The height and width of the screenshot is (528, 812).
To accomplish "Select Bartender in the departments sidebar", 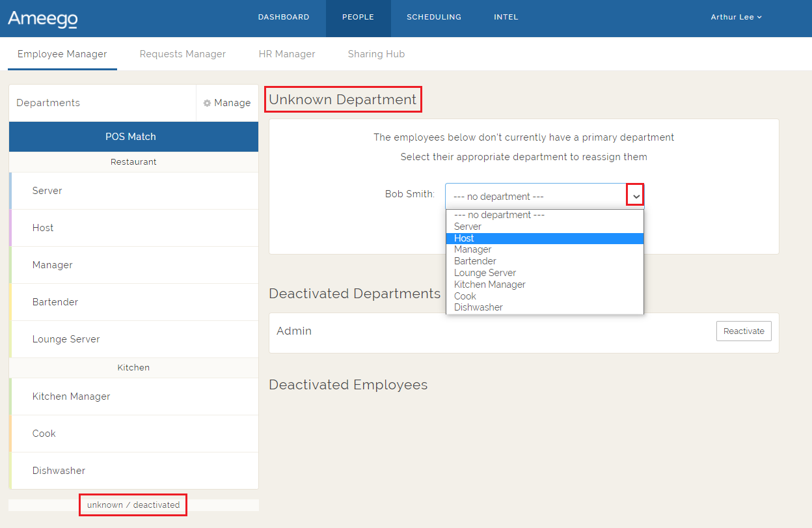I will (x=55, y=302).
